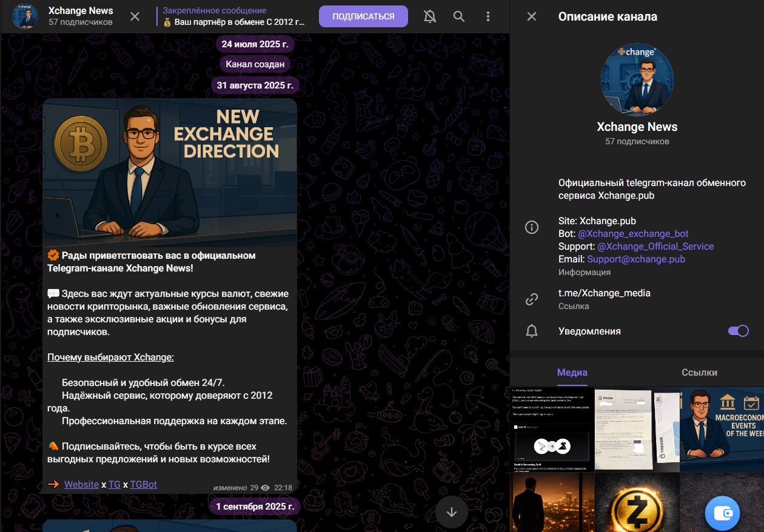This screenshot has height=532, width=764.
Task: Click the link chain icon beside t.me/Xchange_media
Action: coord(532,299)
